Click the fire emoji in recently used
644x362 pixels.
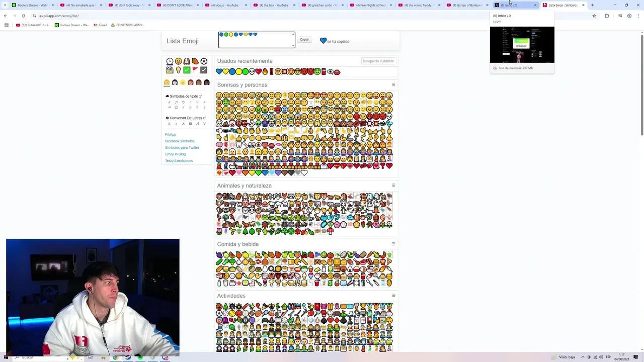pos(265,72)
